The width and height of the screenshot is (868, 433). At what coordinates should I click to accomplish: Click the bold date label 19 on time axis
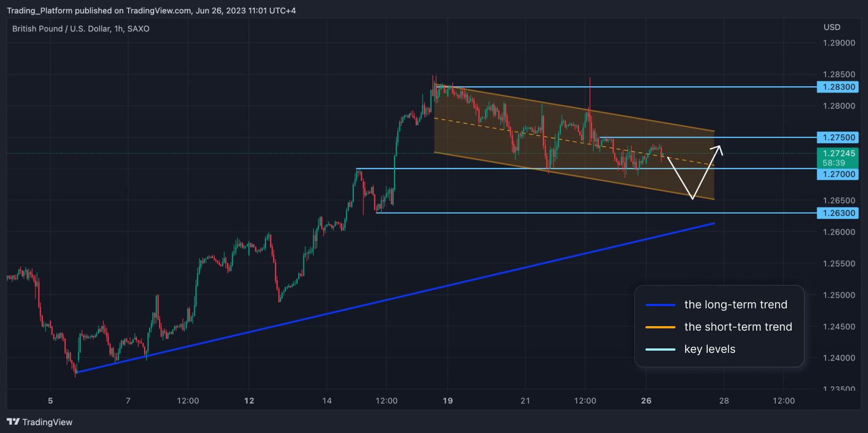[448, 401]
